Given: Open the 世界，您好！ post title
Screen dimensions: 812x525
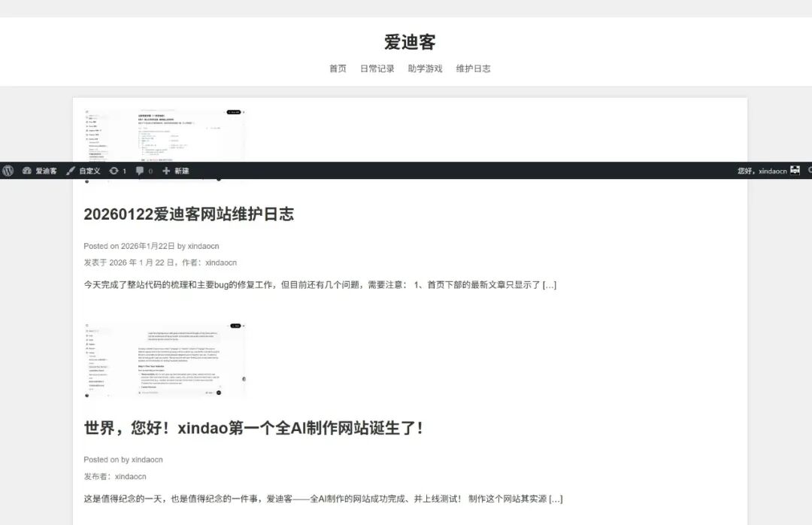Looking at the screenshot, I should pos(254,428).
